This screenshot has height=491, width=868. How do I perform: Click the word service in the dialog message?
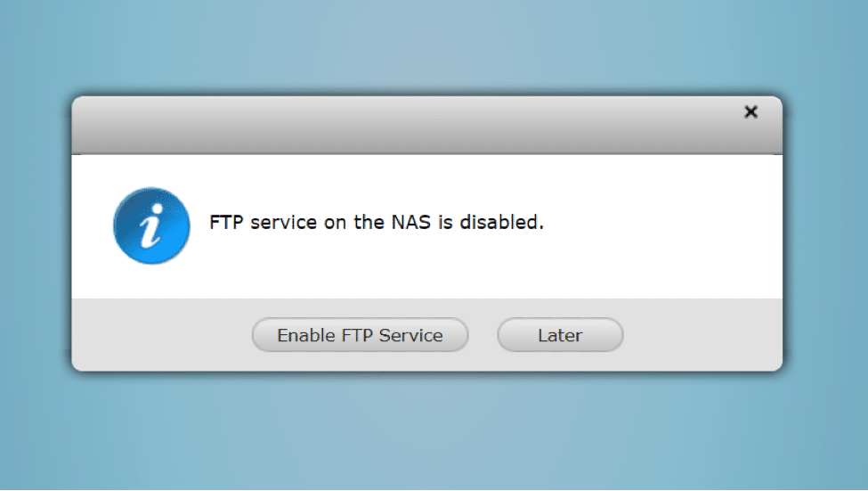tap(283, 222)
